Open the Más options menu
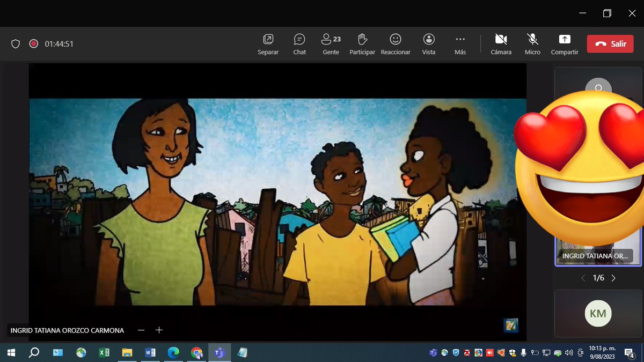This screenshot has height=362, width=644. (x=460, y=45)
